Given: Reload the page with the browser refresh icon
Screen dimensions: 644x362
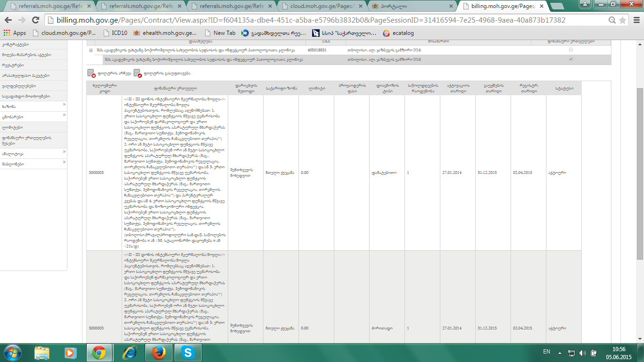Looking at the screenshot, I should point(35,20).
